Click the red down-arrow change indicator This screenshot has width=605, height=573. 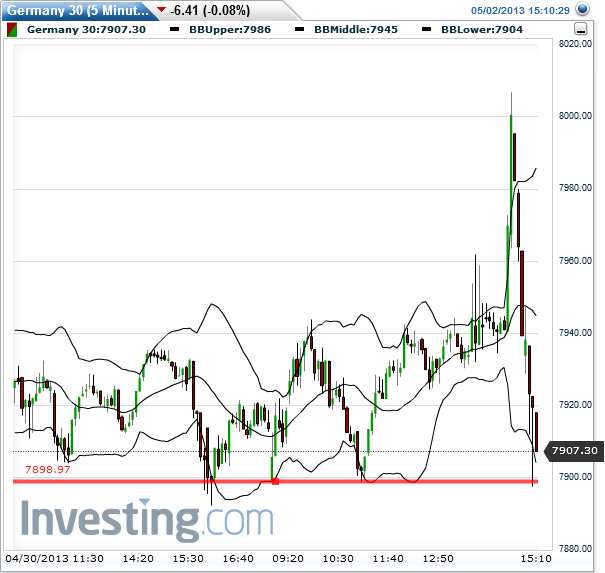[161, 9]
